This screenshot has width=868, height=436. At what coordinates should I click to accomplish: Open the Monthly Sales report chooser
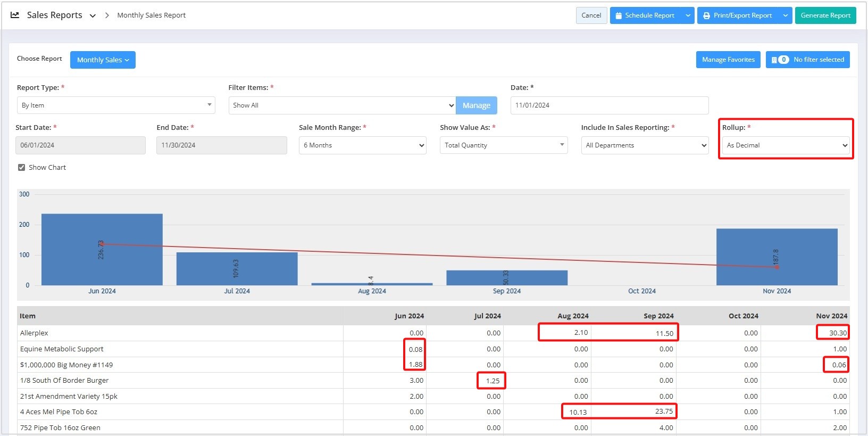pyautogui.click(x=103, y=60)
